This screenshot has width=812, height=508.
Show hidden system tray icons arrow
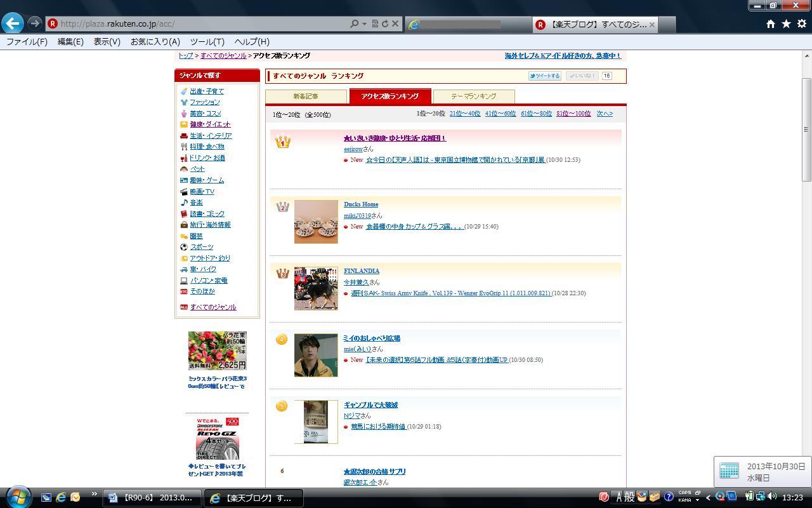click(x=708, y=497)
